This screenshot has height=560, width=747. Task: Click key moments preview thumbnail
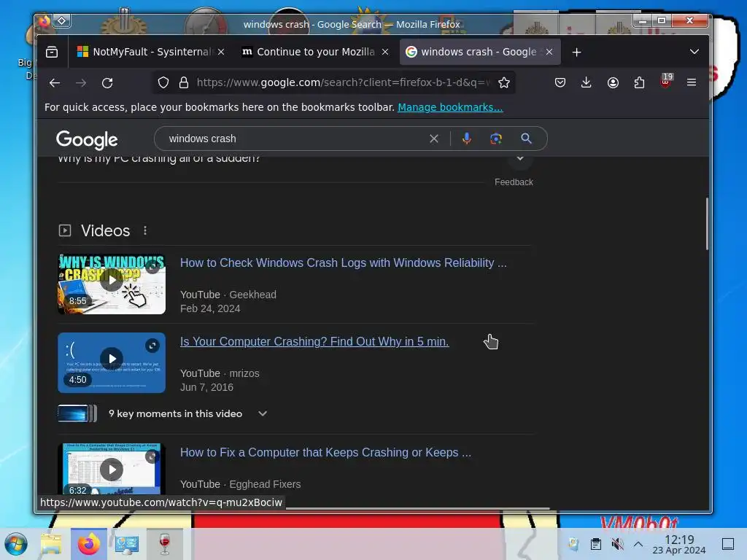coord(77,413)
